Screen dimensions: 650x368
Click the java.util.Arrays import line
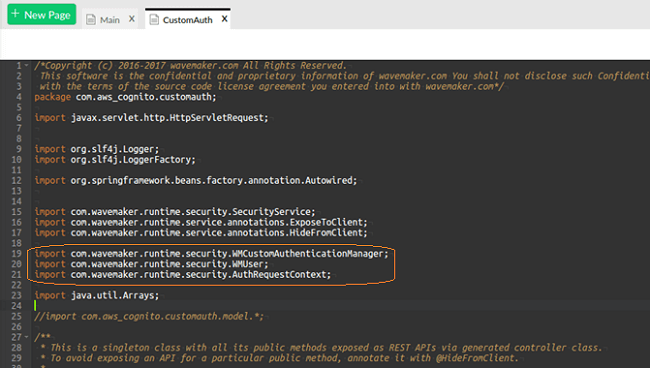[97, 295]
